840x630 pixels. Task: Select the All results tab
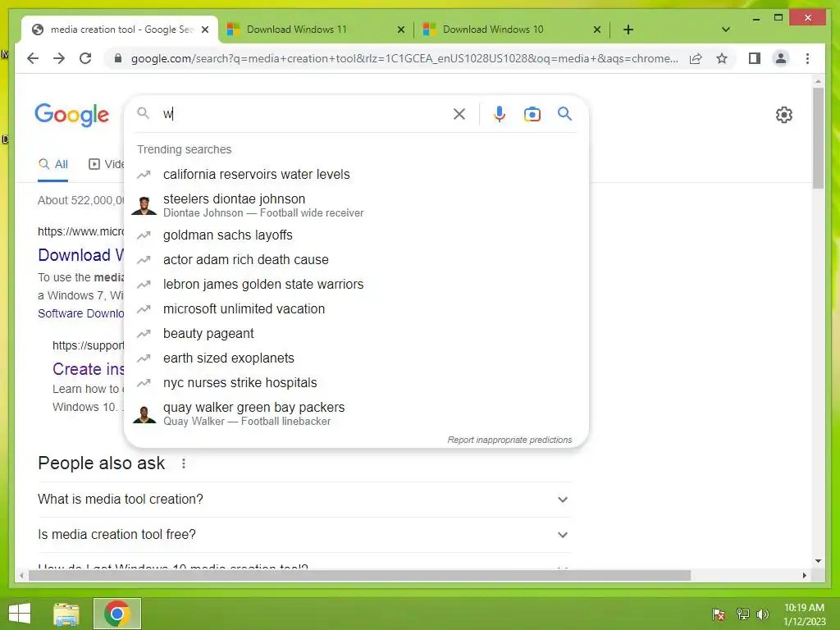(x=53, y=164)
